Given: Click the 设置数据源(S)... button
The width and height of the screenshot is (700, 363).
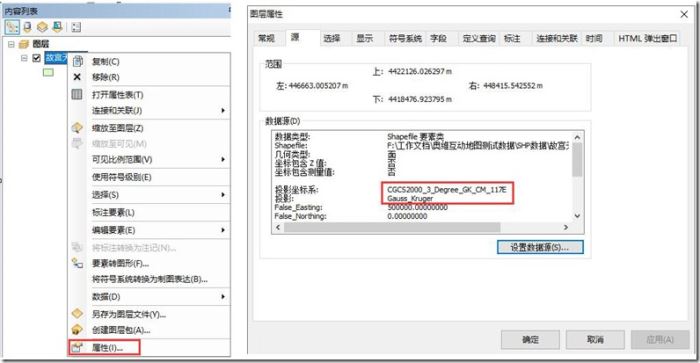Looking at the screenshot, I should (540, 247).
